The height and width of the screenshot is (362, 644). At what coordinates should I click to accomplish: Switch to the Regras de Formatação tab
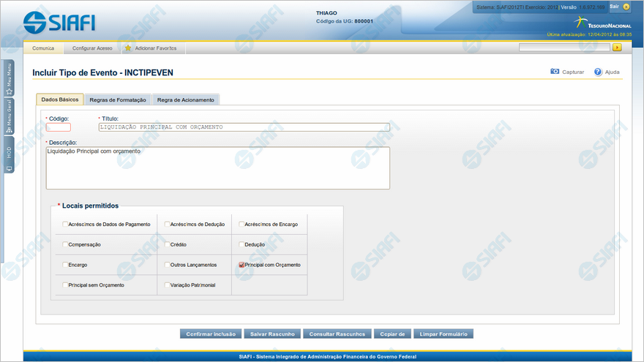click(118, 99)
